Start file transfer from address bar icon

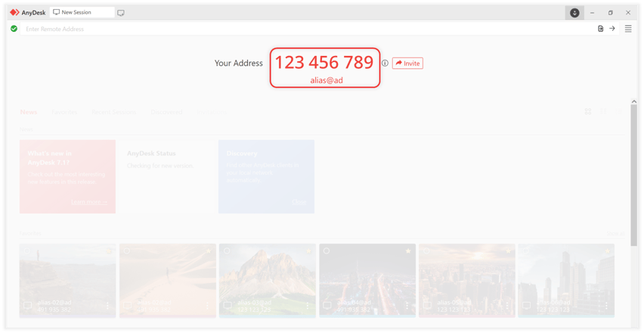(600, 28)
